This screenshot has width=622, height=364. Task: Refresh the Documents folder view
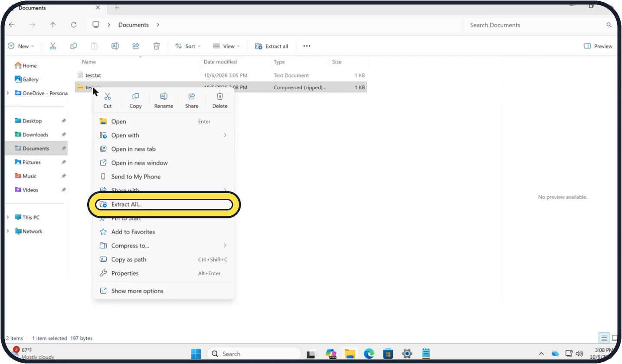click(74, 25)
